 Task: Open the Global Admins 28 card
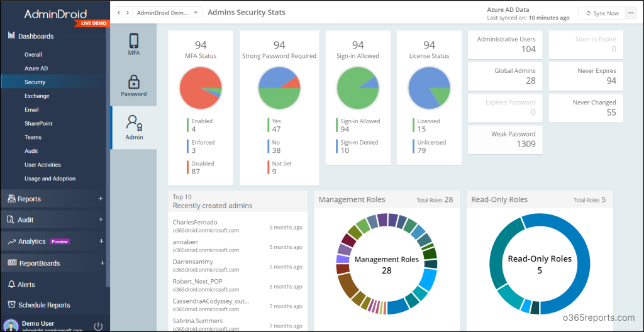click(x=505, y=76)
